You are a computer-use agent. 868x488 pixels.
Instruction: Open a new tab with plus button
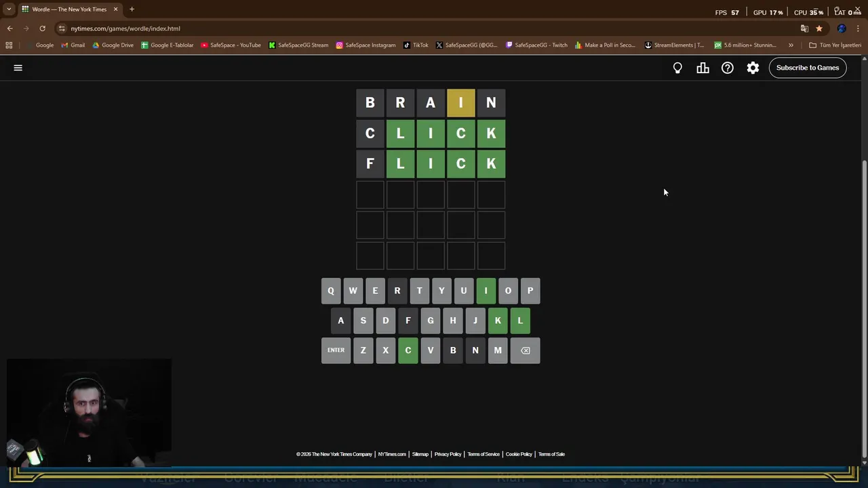(132, 9)
